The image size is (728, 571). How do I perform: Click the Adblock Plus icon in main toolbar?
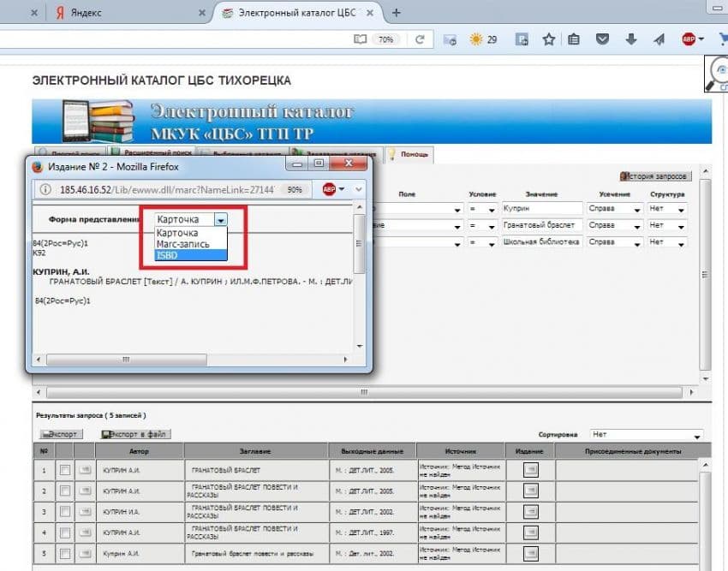pyautogui.click(x=689, y=39)
